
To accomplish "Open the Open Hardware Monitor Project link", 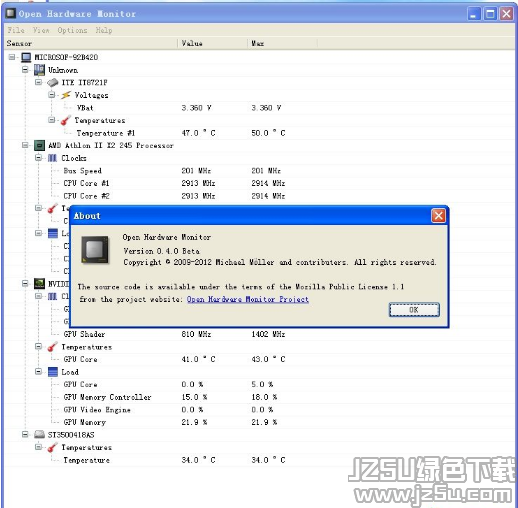I will [248, 299].
